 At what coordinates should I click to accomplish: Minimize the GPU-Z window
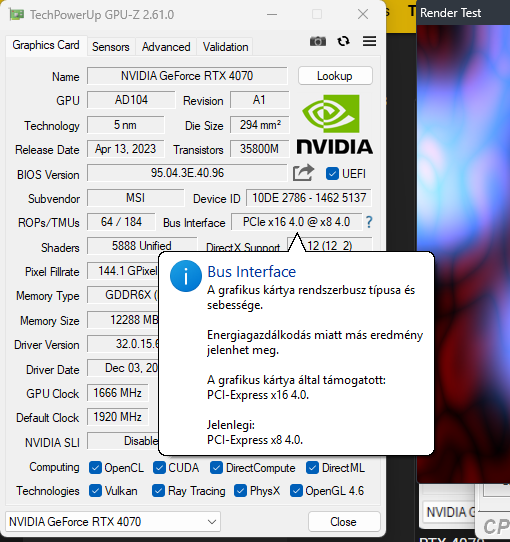272,15
